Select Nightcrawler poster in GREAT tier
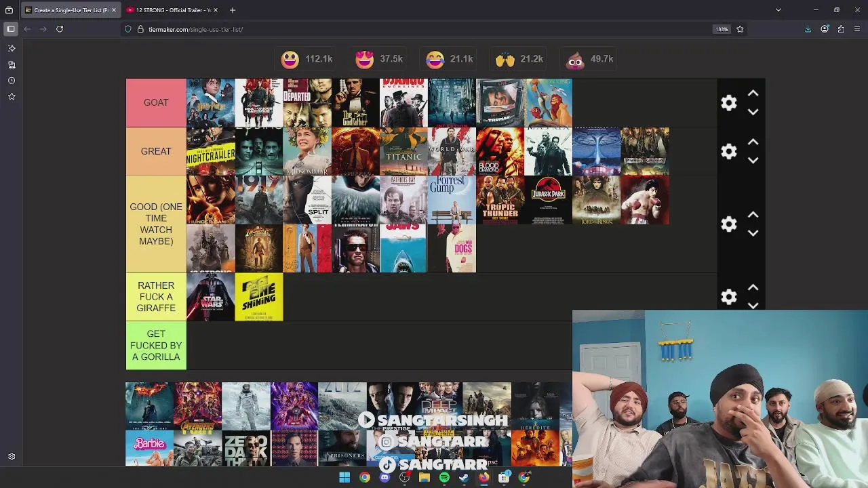 (x=210, y=151)
